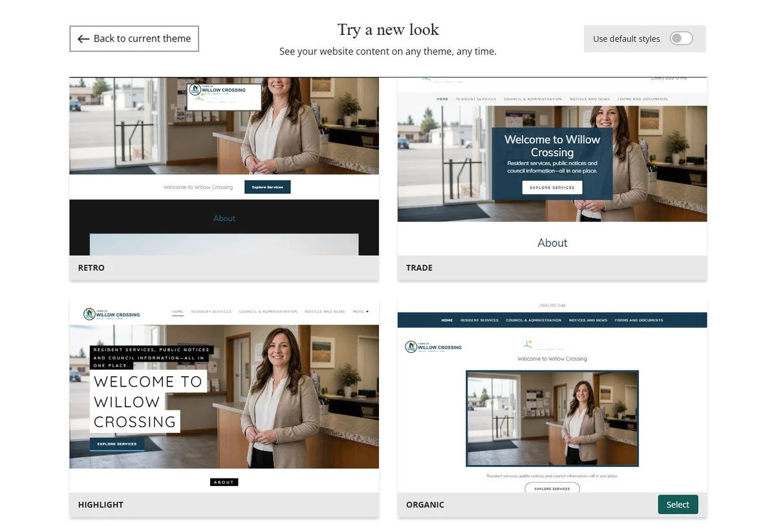Open the Retro theme preview thumbnail
This screenshot has height=532, width=776.
(x=224, y=166)
